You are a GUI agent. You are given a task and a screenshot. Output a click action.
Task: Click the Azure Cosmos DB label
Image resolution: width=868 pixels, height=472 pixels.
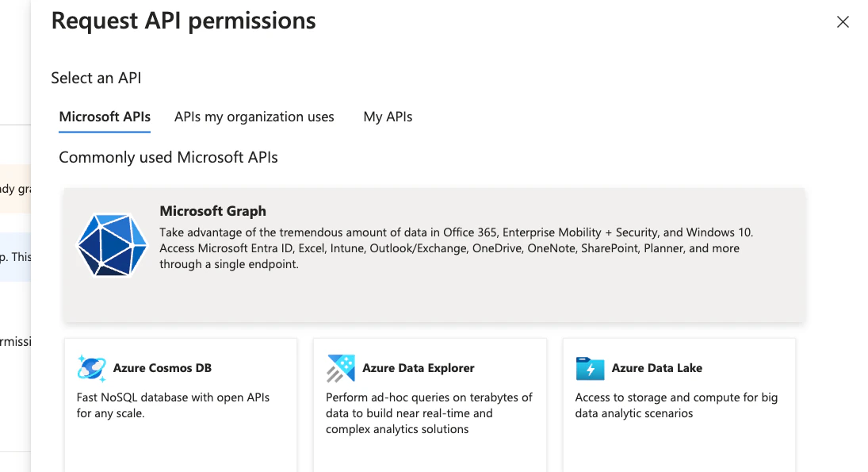pos(162,367)
